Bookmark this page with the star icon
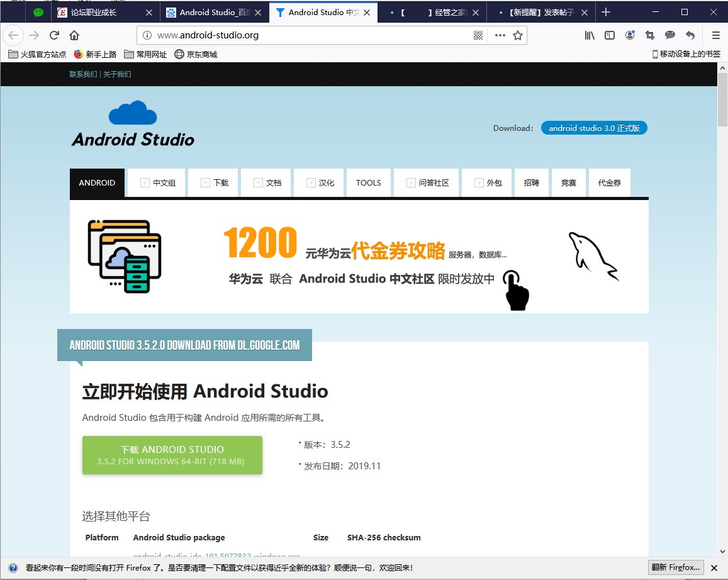The image size is (728, 580). [x=518, y=35]
